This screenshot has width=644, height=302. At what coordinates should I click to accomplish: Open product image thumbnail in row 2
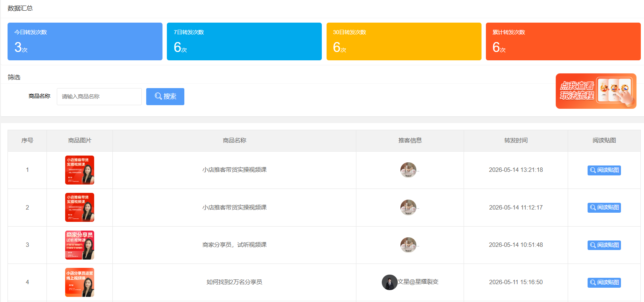pyautogui.click(x=79, y=207)
